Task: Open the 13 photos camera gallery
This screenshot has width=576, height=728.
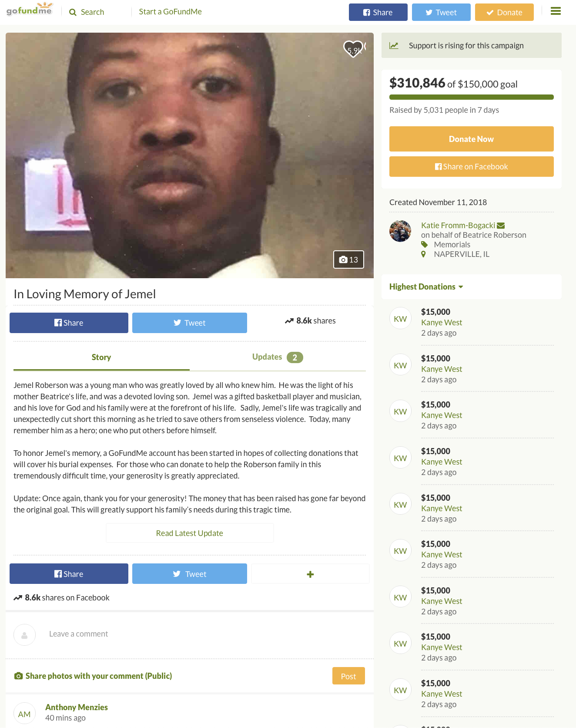Action: (x=348, y=260)
